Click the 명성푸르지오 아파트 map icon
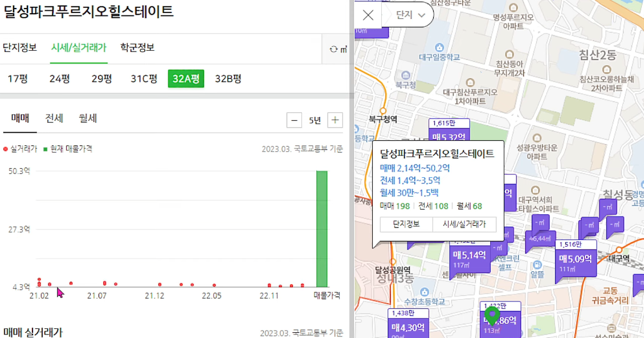Viewport: 644px width, 338px height. [x=513, y=7]
